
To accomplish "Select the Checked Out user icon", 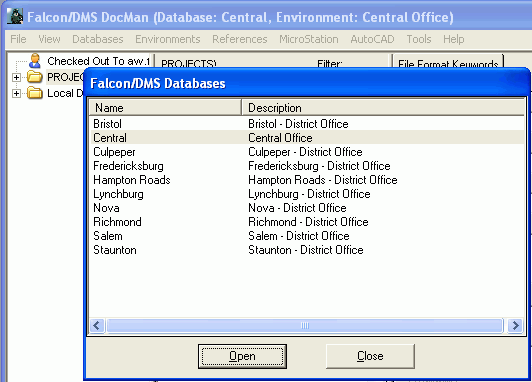I will point(35,61).
